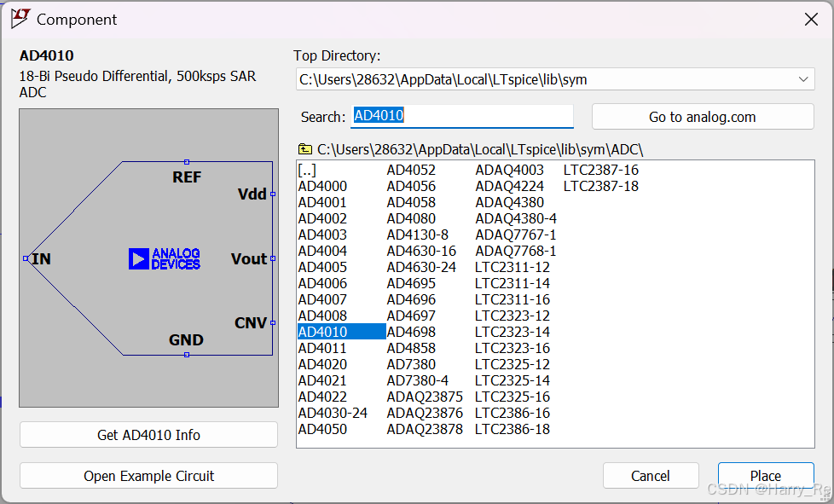Select AD4858 in the list
This screenshot has width=834, height=504.
411,348
